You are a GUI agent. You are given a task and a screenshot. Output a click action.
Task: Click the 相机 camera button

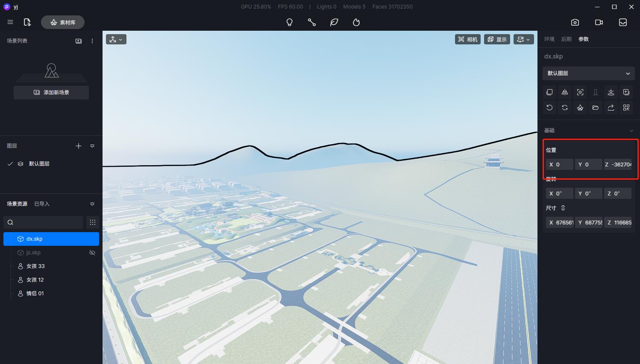468,39
